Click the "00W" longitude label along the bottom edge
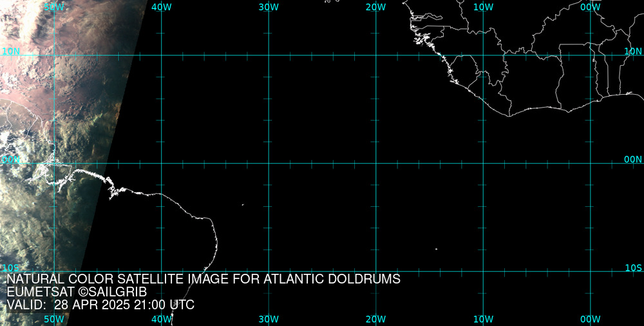 click(x=591, y=319)
